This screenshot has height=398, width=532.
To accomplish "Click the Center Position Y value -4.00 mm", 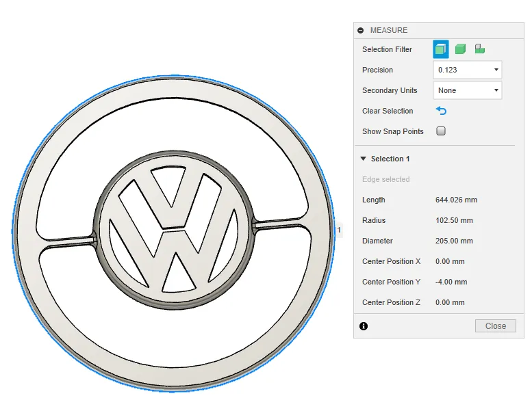I will pyautogui.click(x=451, y=282).
